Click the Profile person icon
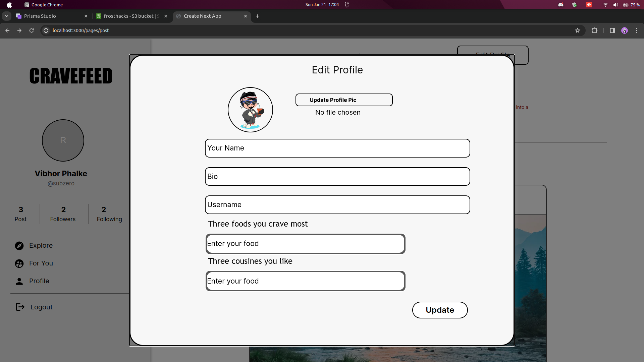644x362 pixels. 19,281
